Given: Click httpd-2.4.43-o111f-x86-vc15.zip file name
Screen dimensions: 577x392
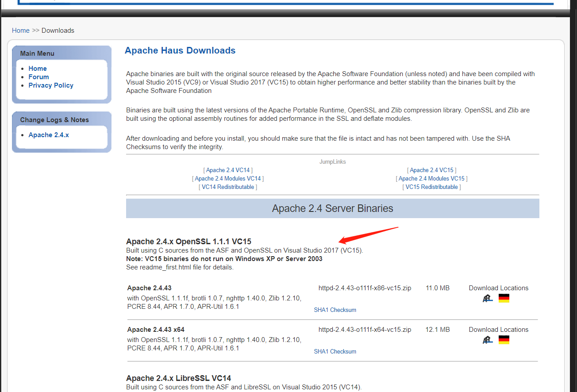Looking at the screenshot, I should point(365,288).
